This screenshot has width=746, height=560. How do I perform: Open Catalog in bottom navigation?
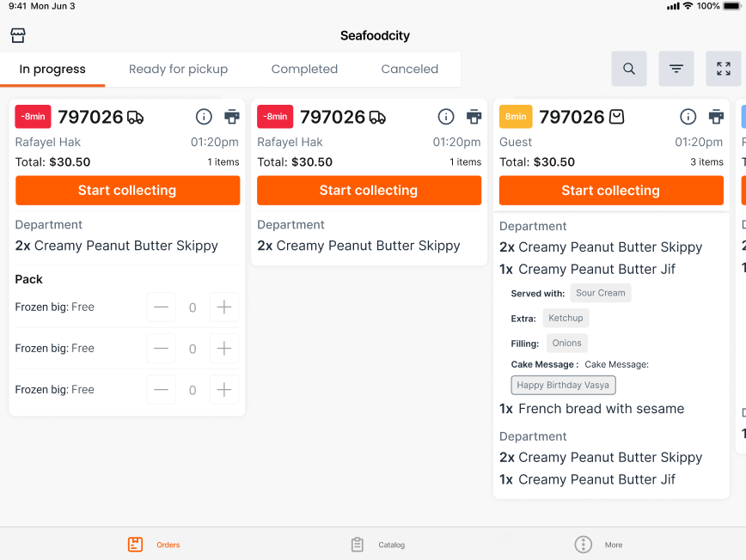tap(378, 545)
